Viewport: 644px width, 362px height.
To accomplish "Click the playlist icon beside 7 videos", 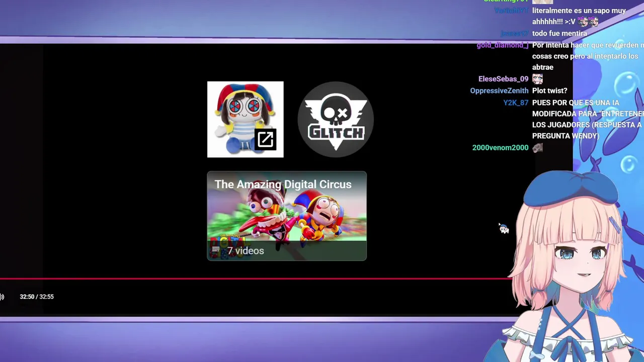I will 216,250.
